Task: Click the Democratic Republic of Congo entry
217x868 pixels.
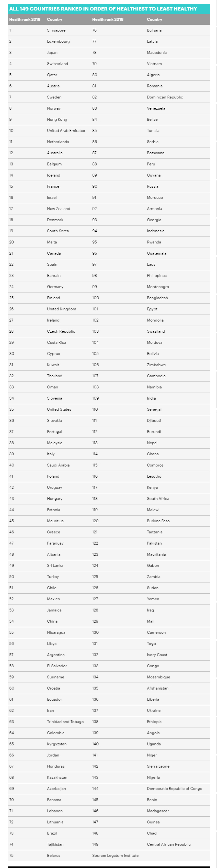Action: (174, 788)
